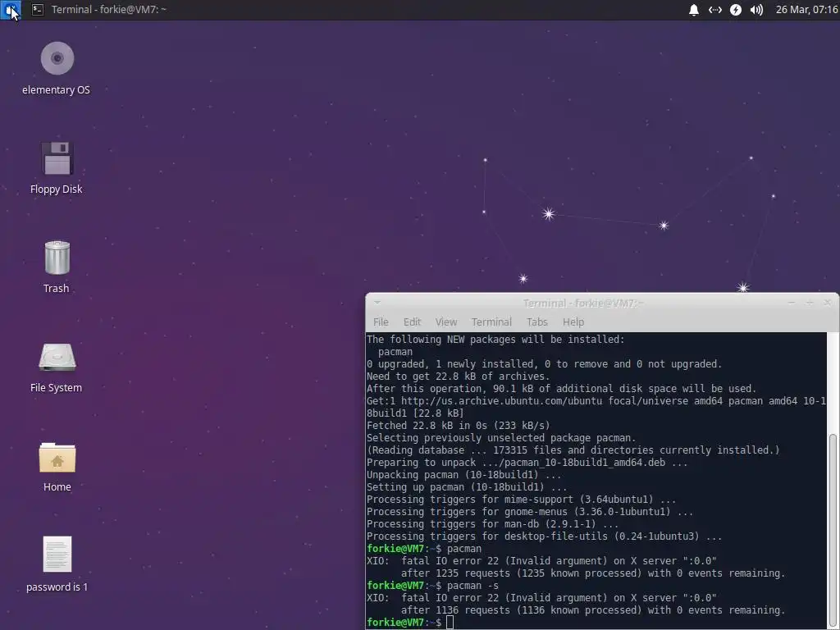The height and width of the screenshot is (630, 840).
Task: Open the Terminal menu
Action: pos(491,322)
